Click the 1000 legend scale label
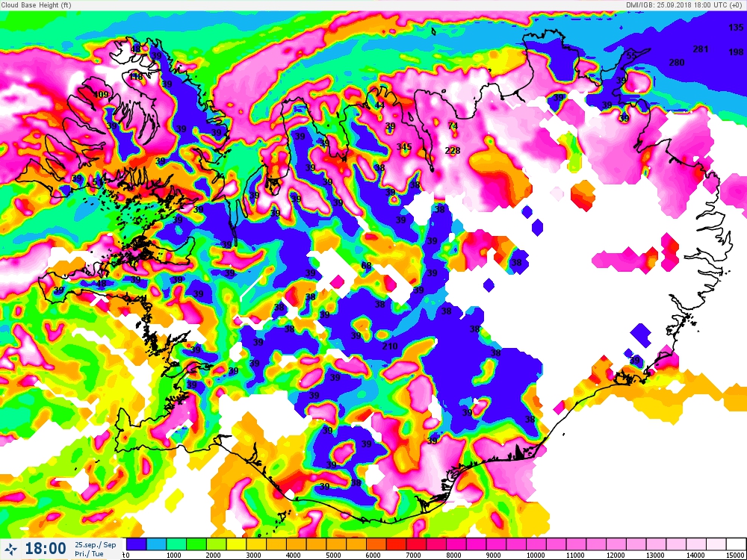The image size is (747, 560). point(173,556)
